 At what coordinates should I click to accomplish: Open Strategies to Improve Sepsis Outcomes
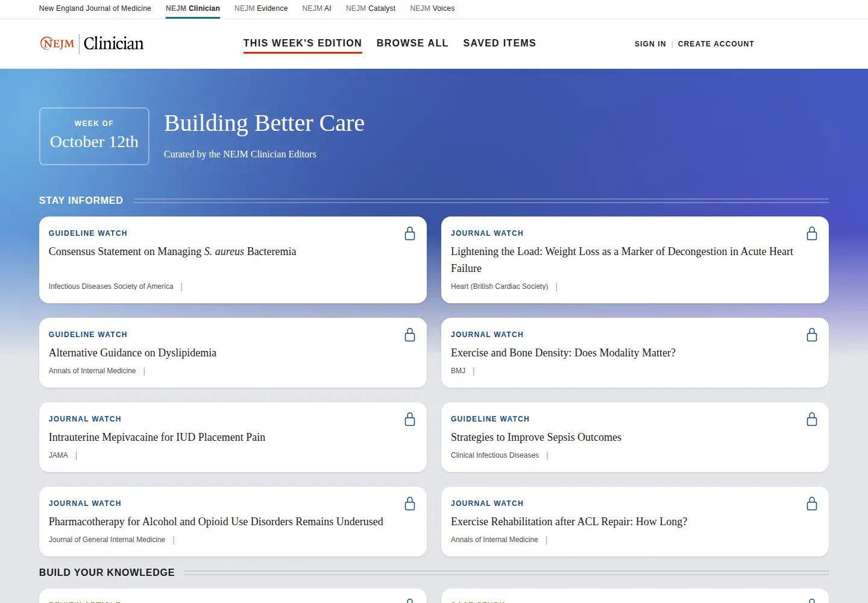536,437
